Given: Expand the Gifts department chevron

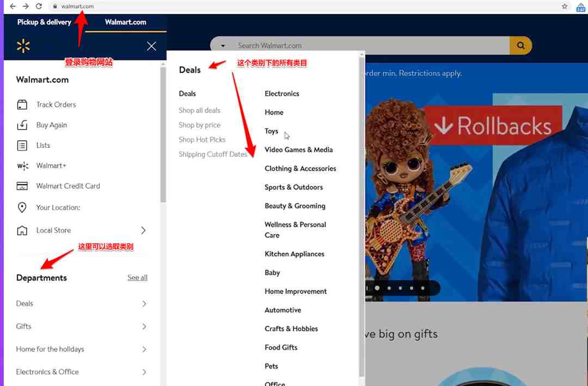Looking at the screenshot, I should (144, 326).
